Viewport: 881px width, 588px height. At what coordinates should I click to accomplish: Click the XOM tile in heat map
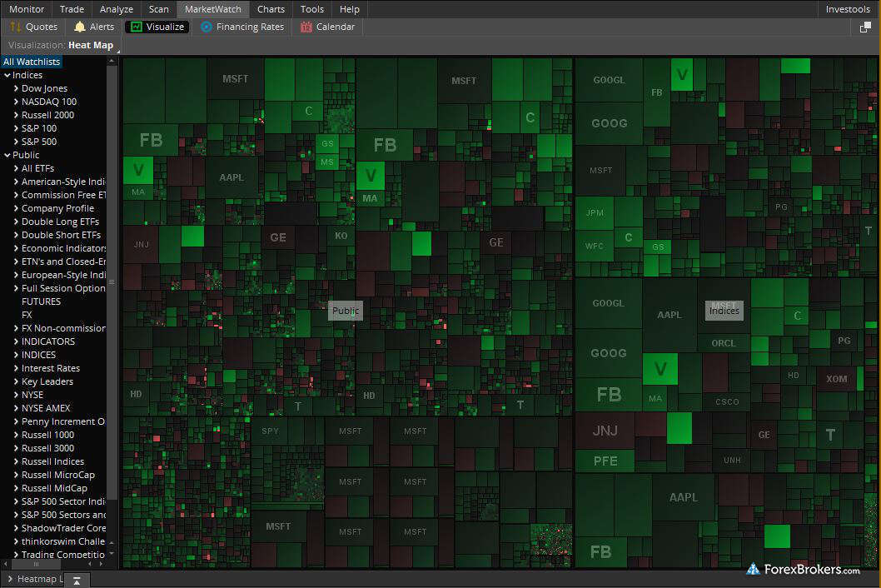(x=837, y=380)
